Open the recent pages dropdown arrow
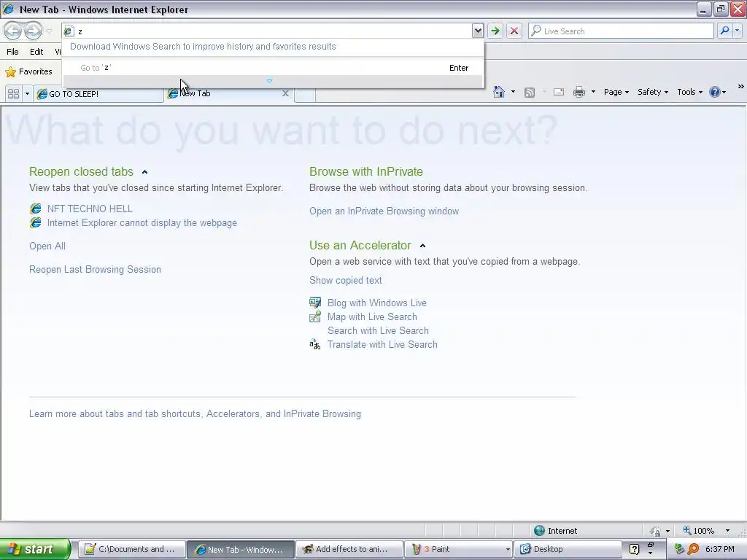The height and width of the screenshot is (560, 747). (50, 31)
